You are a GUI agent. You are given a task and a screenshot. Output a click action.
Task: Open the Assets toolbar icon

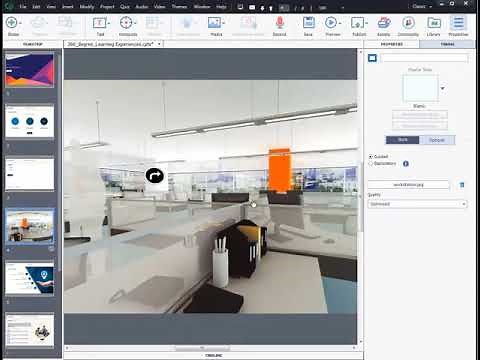[x=384, y=23]
